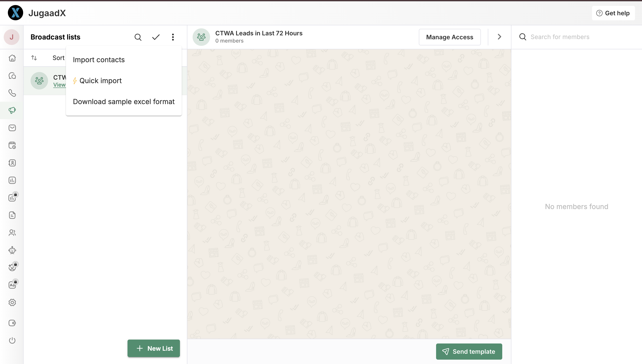Expand the right chevron beside Manage Access
Screen dimensions: 642x364
point(499,37)
